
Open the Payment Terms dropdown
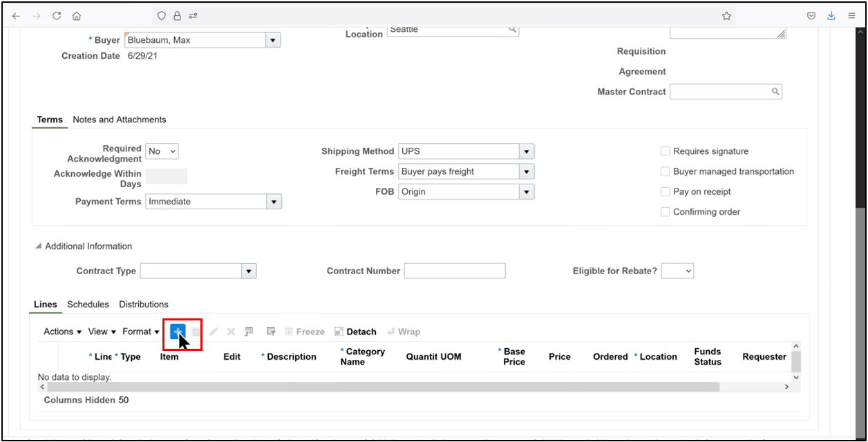(x=273, y=201)
